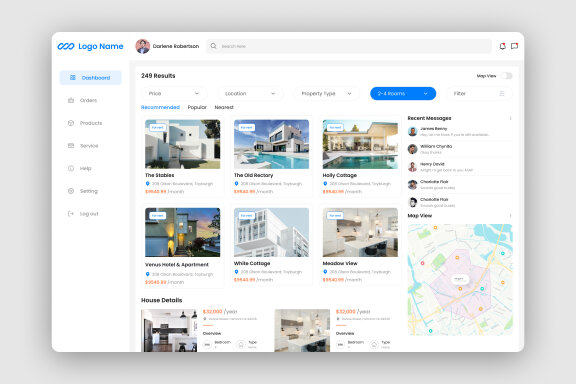Switch to the Popular tab
Screen dimensions: 576x384
tap(197, 107)
